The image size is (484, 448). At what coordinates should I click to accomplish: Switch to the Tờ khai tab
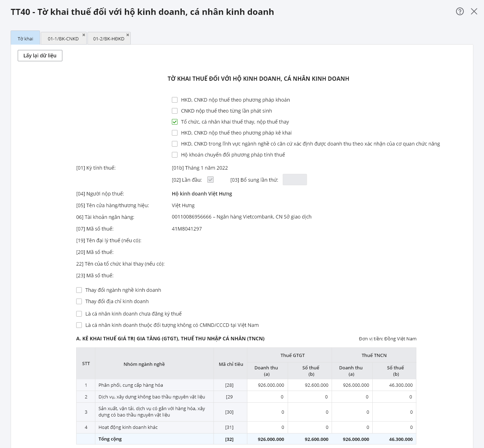click(x=26, y=39)
